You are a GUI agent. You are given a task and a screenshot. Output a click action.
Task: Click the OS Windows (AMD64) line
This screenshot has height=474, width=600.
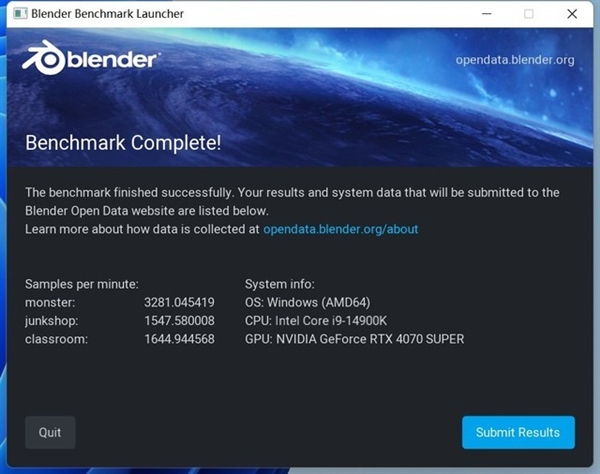pos(308,302)
